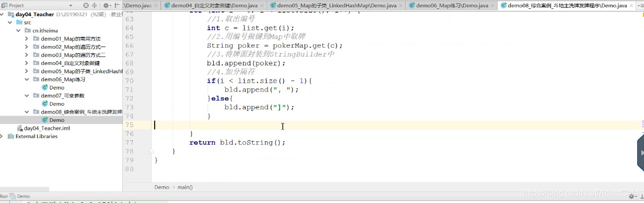Select the src folder row
The image size is (644, 203).
click(x=61, y=22)
